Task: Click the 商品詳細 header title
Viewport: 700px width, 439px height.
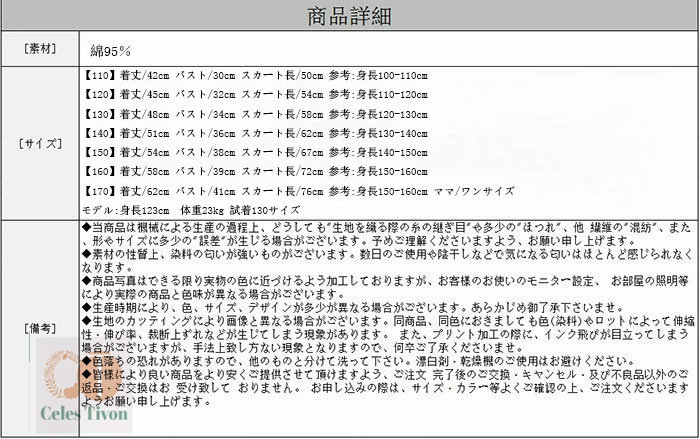Action: 349,16
